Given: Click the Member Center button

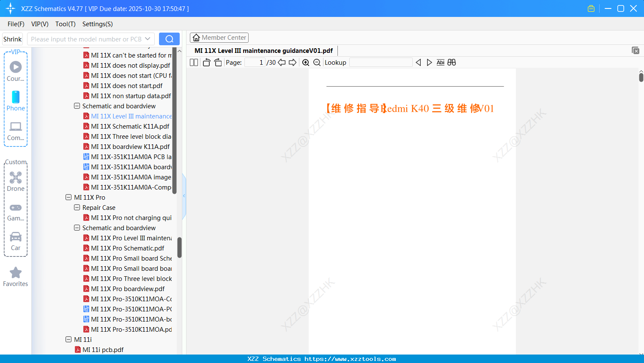Looking at the screenshot, I should click(219, 37).
